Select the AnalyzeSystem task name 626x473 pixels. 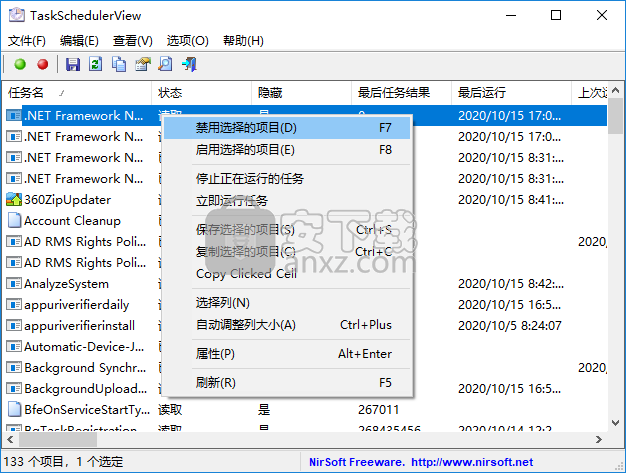66,284
